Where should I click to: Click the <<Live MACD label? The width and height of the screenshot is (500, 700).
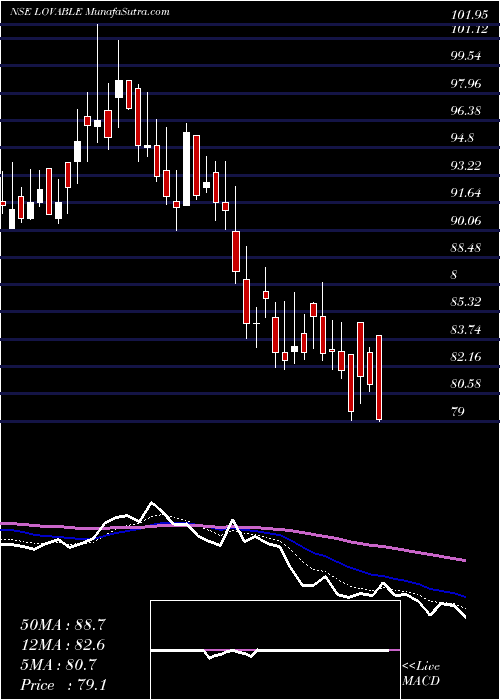(x=421, y=674)
